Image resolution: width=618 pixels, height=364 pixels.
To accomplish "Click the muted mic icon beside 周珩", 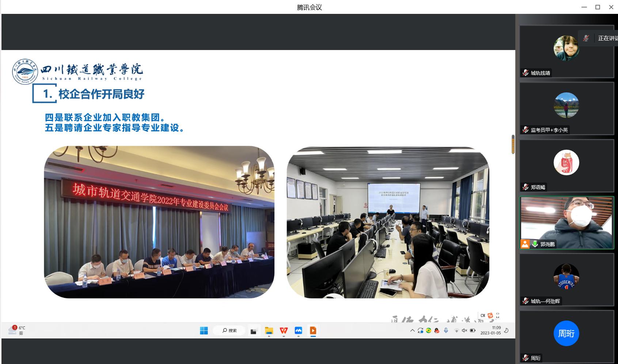I will coord(526,358).
